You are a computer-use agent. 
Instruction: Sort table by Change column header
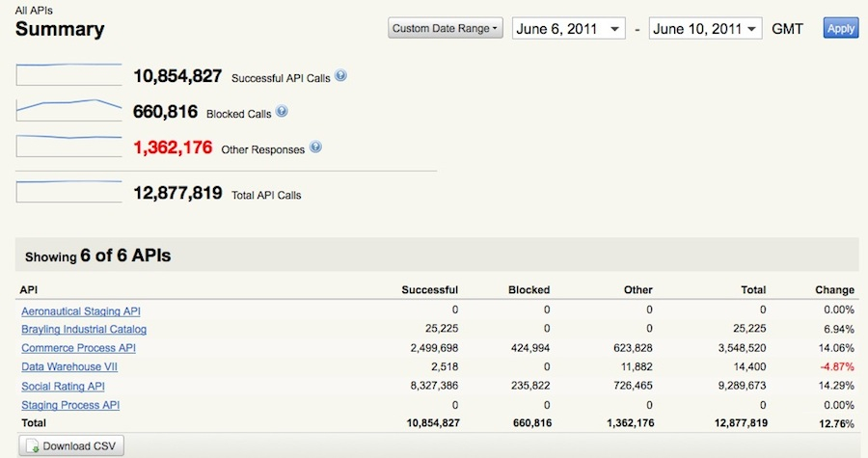coord(834,290)
